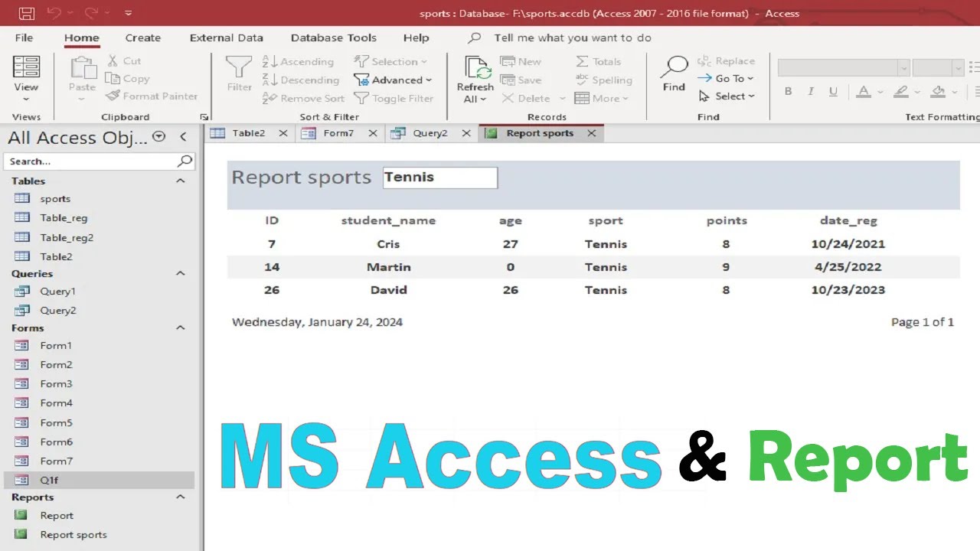Click the Toggle Filter button
This screenshot has width=980, height=551.
(394, 98)
